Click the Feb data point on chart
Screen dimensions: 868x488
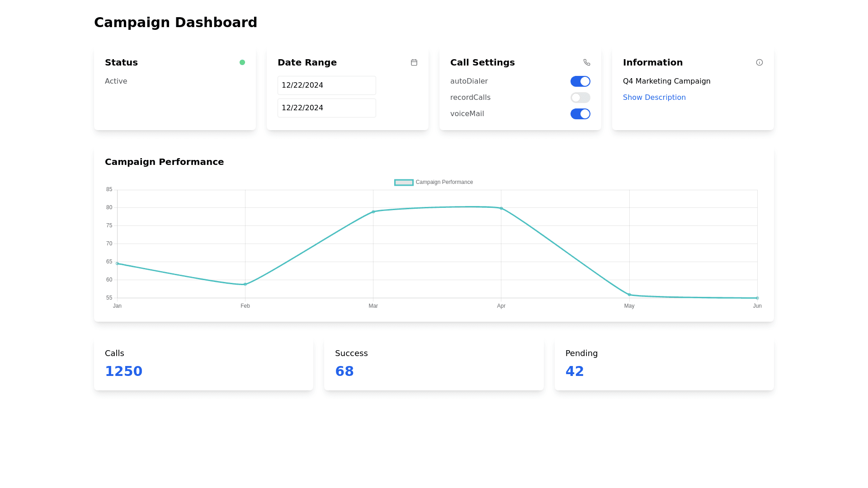click(x=245, y=284)
